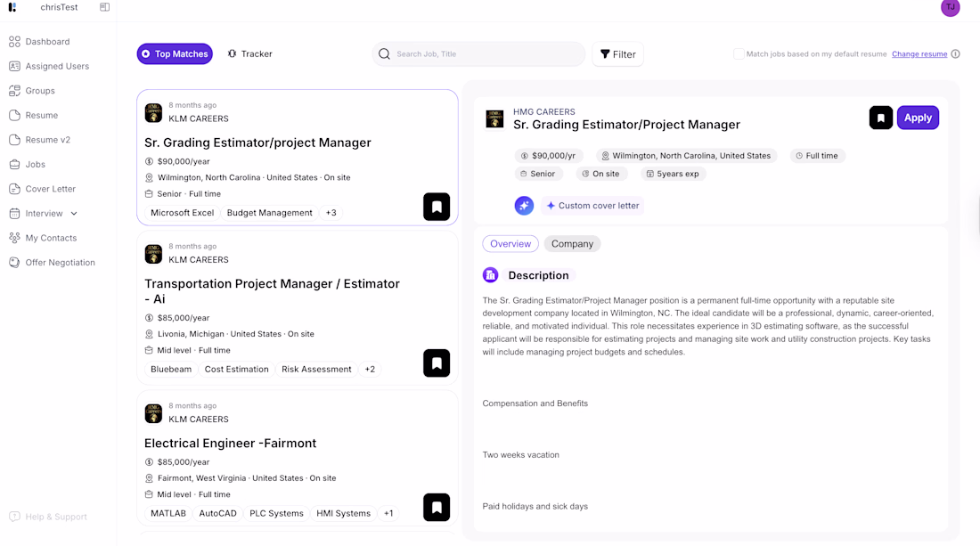Open the Filter button
The width and height of the screenshot is (980, 546).
tap(617, 54)
